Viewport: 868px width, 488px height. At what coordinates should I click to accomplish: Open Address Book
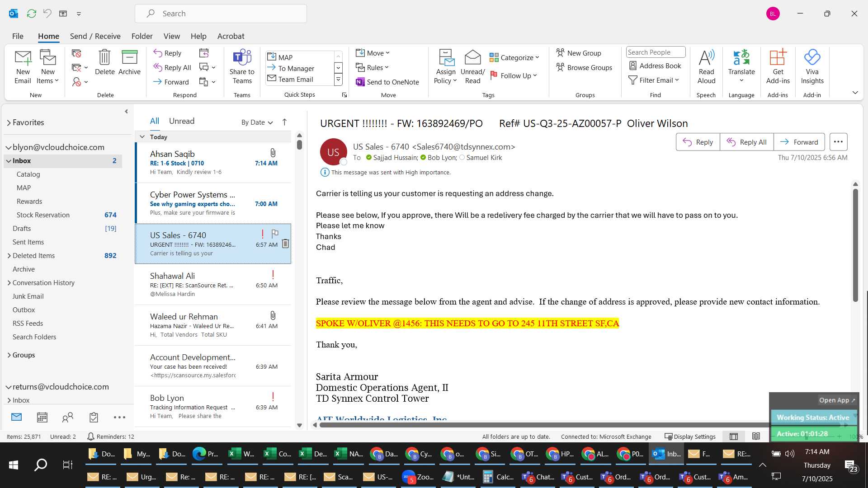point(655,66)
